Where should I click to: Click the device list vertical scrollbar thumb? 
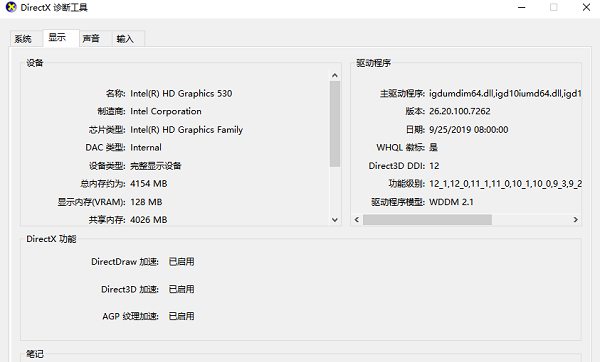point(335,124)
